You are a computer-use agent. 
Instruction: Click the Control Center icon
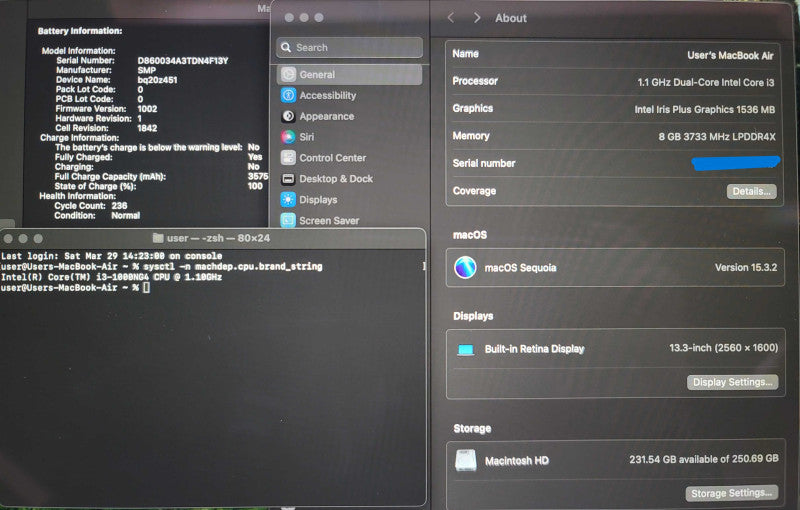(x=288, y=158)
